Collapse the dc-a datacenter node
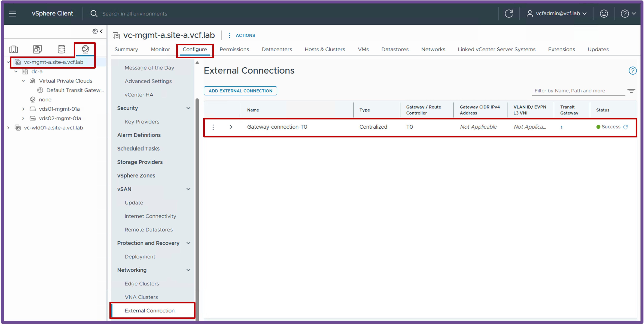Screen dimensions: 644x324 (x=16, y=72)
